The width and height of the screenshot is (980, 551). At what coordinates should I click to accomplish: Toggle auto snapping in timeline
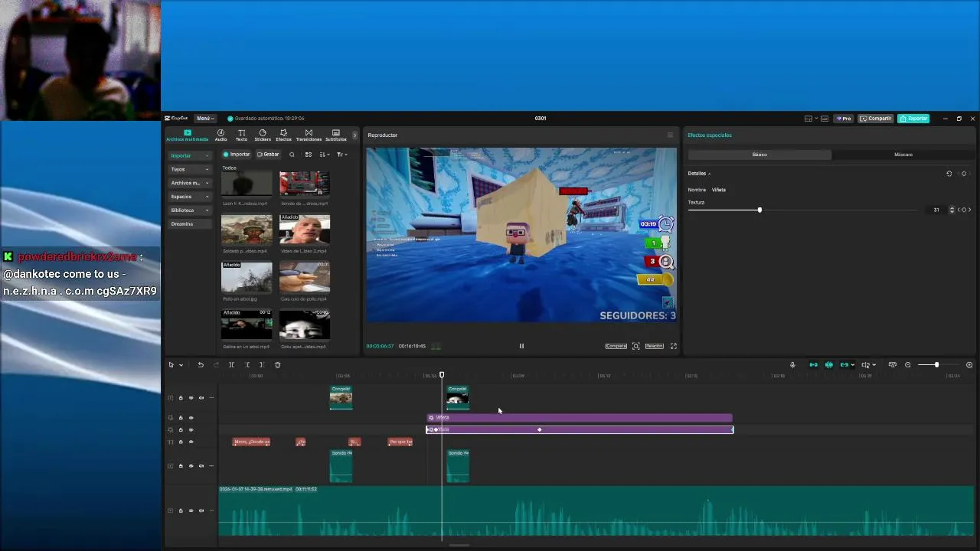coord(828,365)
